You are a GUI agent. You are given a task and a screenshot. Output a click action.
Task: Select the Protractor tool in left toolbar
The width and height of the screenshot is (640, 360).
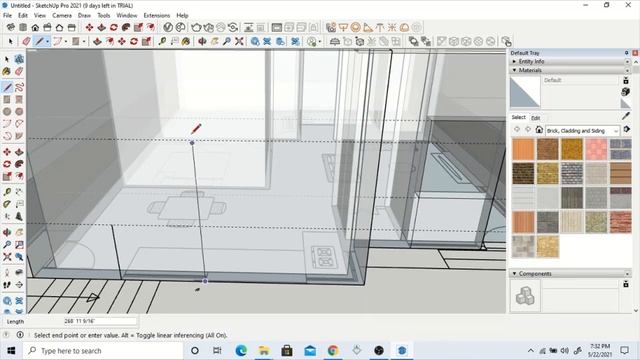click(7, 204)
